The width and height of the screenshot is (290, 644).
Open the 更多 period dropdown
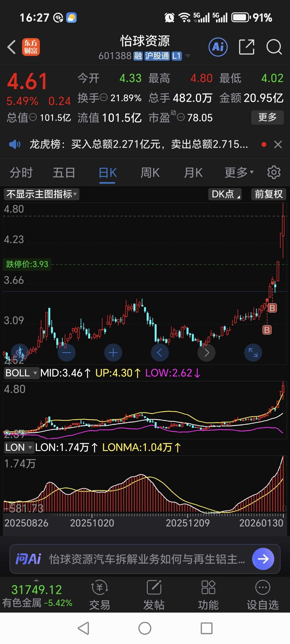click(239, 173)
